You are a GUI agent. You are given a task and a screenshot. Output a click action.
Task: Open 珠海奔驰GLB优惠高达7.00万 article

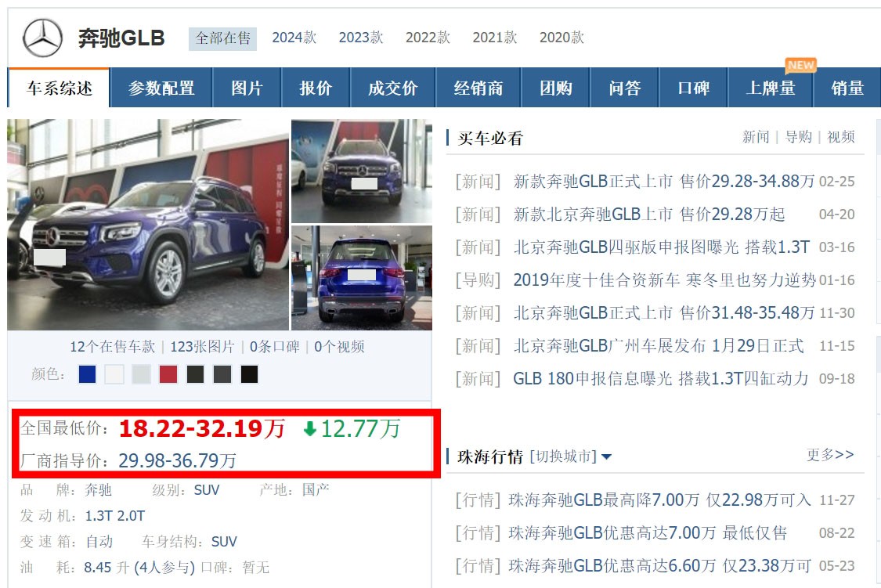click(648, 532)
